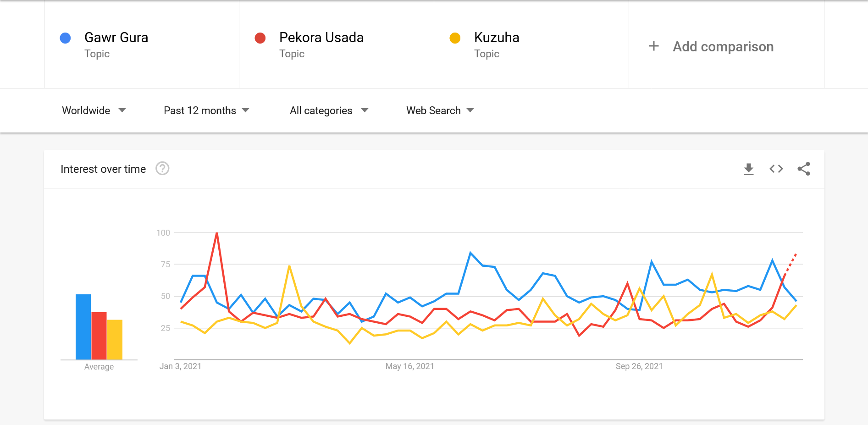This screenshot has height=425, width=868.
Task: Share the interest over time chart
Action: (x=803, y=169)
